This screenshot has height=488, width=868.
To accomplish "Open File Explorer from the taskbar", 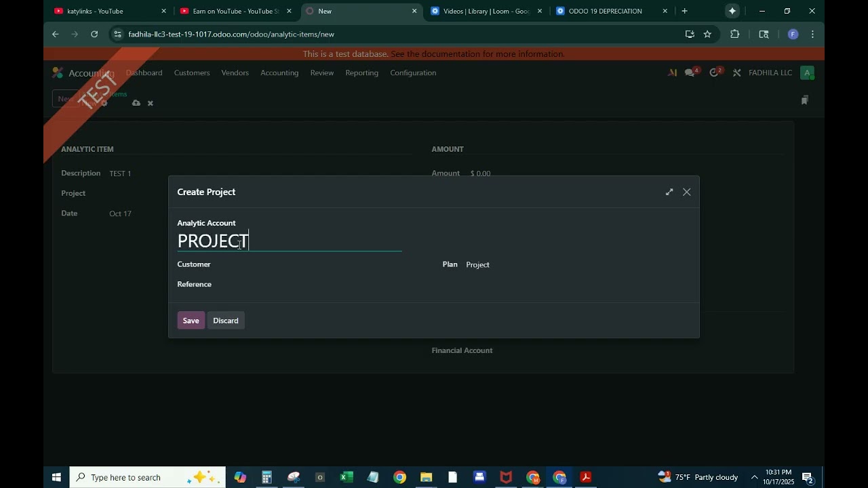I will pos(426,477).
